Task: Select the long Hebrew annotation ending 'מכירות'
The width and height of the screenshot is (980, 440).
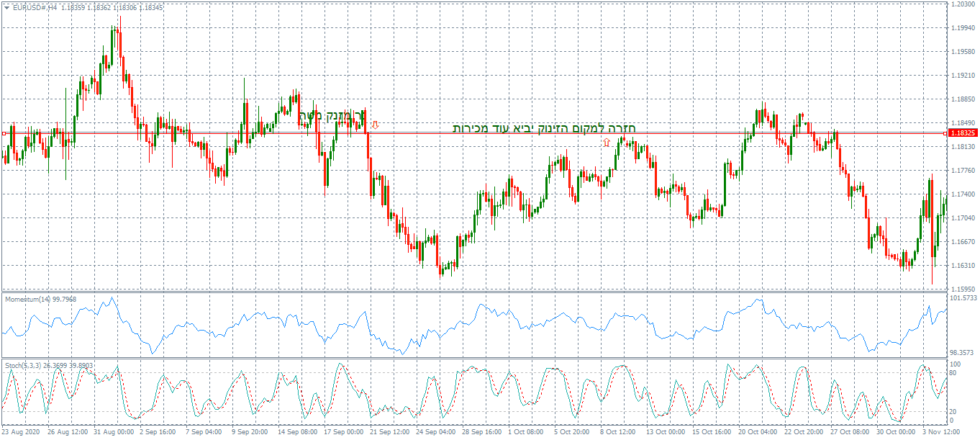Action: pos(543,128)
